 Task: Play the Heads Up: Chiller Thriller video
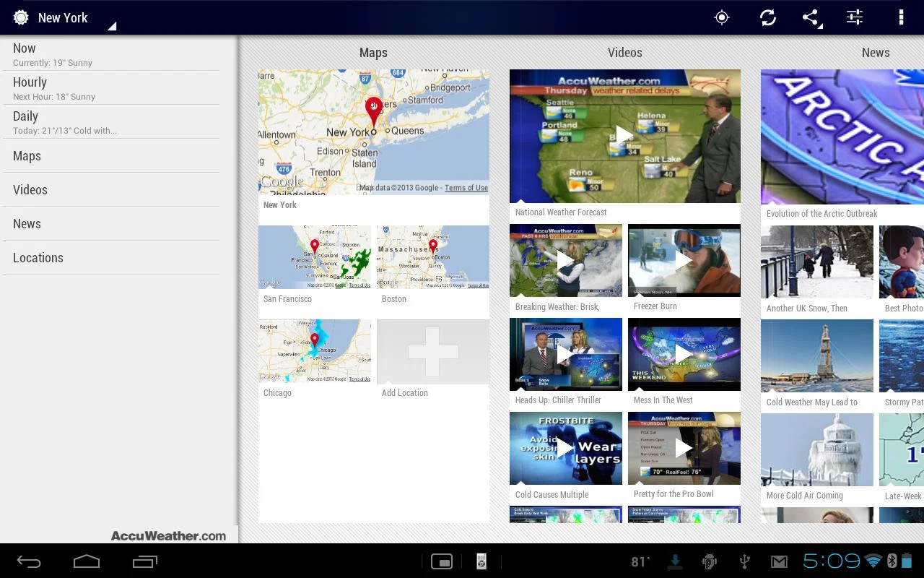click(x=566, y=354)
